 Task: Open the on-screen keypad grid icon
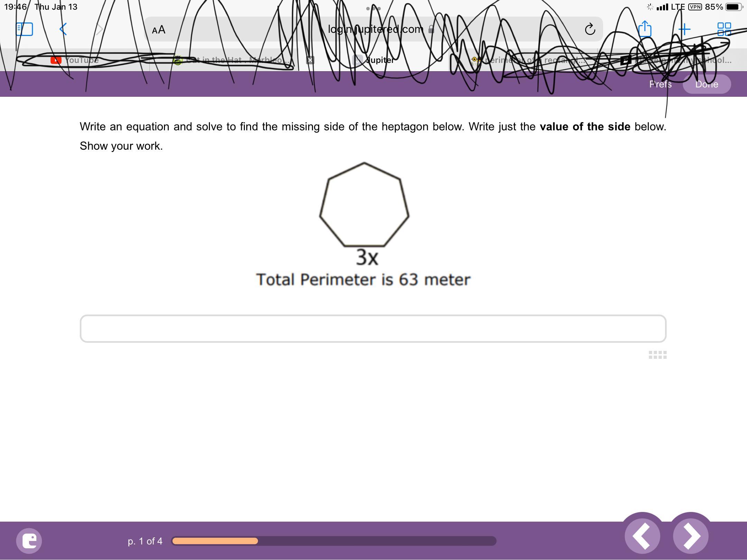(x=657, y=355)
